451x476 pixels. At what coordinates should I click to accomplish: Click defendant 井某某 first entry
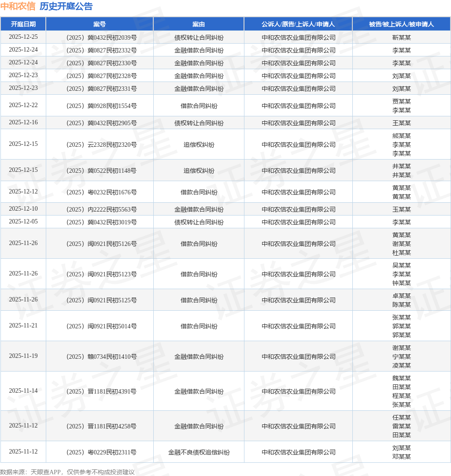pos(402,166)
